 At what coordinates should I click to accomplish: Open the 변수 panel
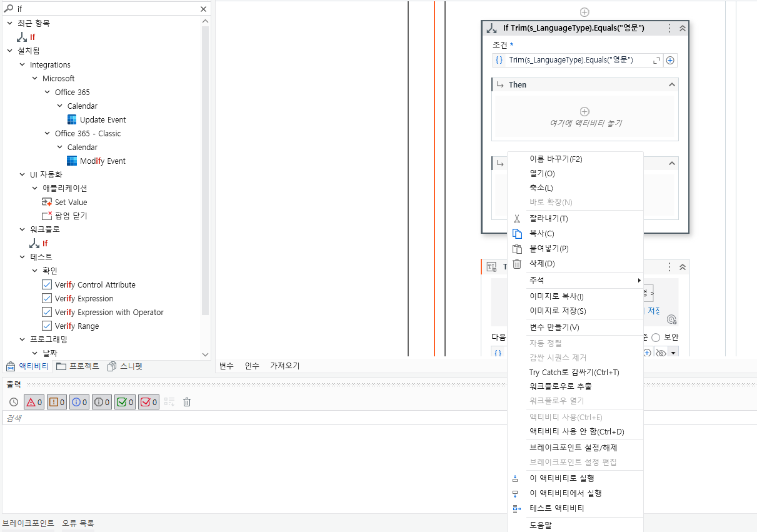pos(226,366)
